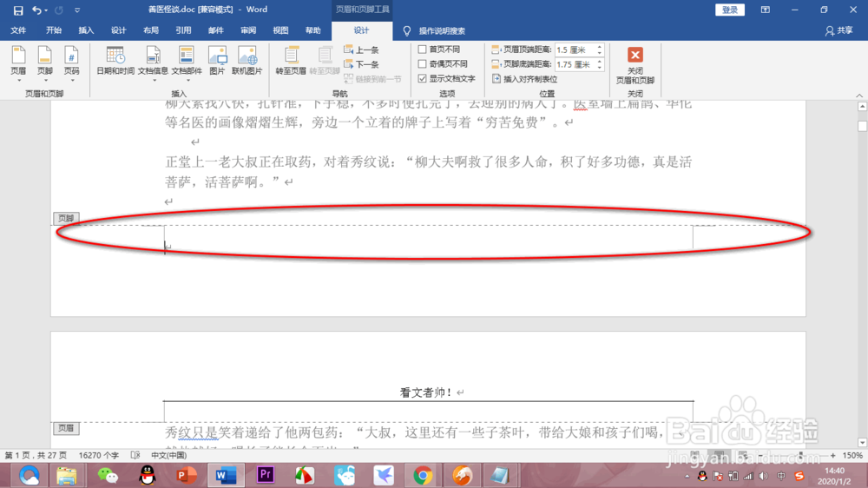Viewport: 868px width, 488px height.
Task: Toggle 奇偶页不同 checkbox
Action: coord(423,63)
